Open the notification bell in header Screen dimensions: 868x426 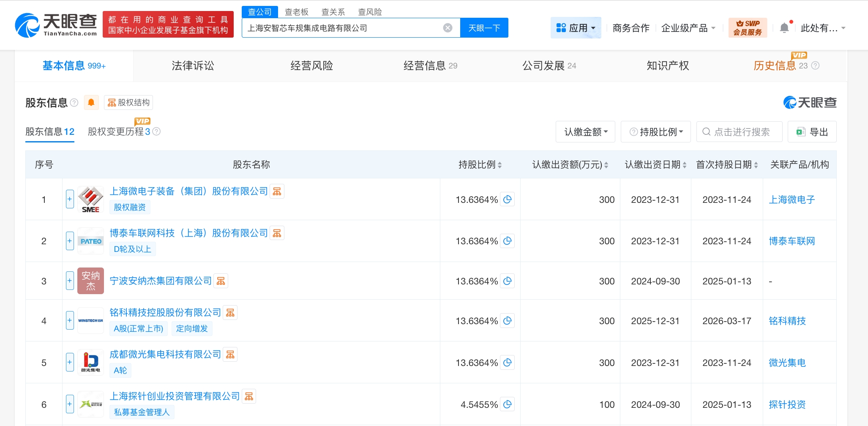[784, 28]
